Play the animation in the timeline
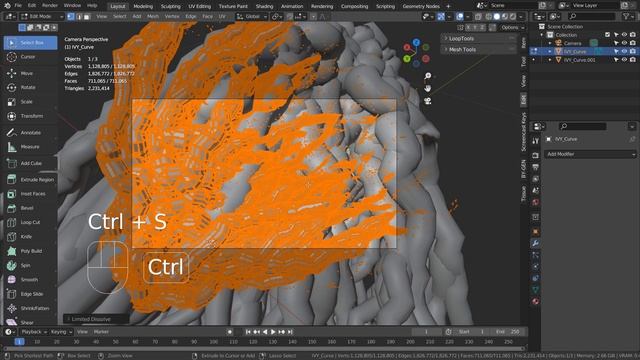This screenshot has width=640, height=360. coord(273,332)
